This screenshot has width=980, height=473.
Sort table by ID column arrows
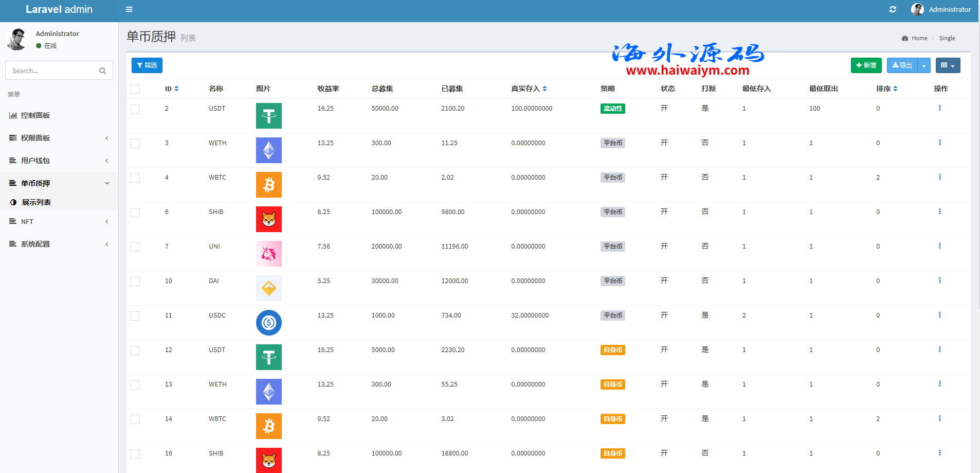tap(176, 89)
